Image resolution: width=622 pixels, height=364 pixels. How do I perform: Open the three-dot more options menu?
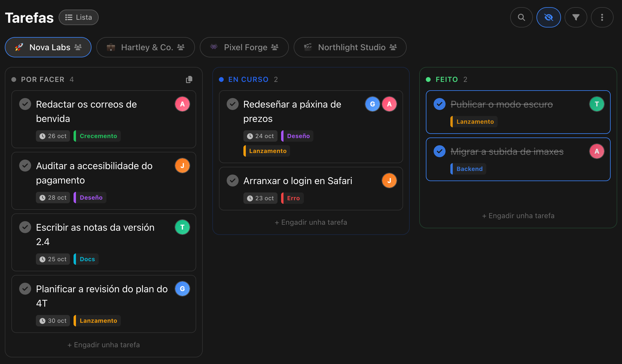pos(602,17)
